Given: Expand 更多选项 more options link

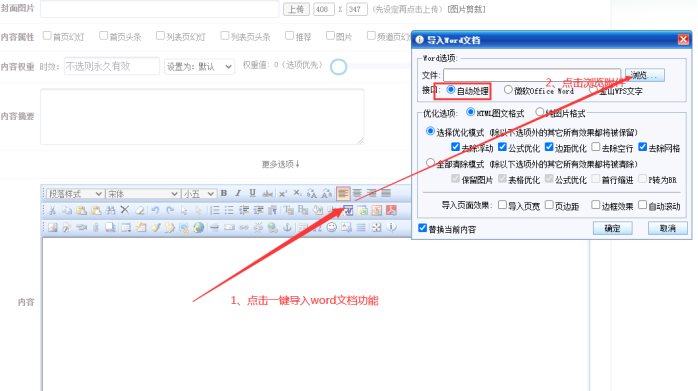Looking at the screenshot, I should point(280,164).
